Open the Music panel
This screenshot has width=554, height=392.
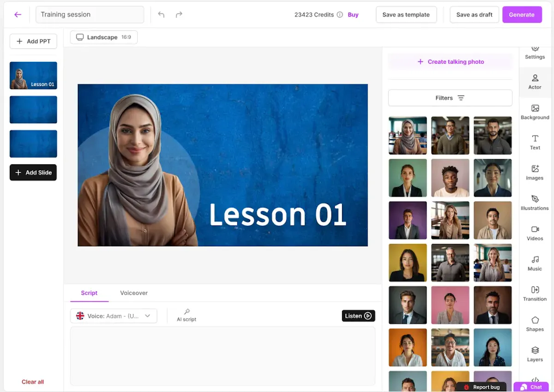click(535, 264)
